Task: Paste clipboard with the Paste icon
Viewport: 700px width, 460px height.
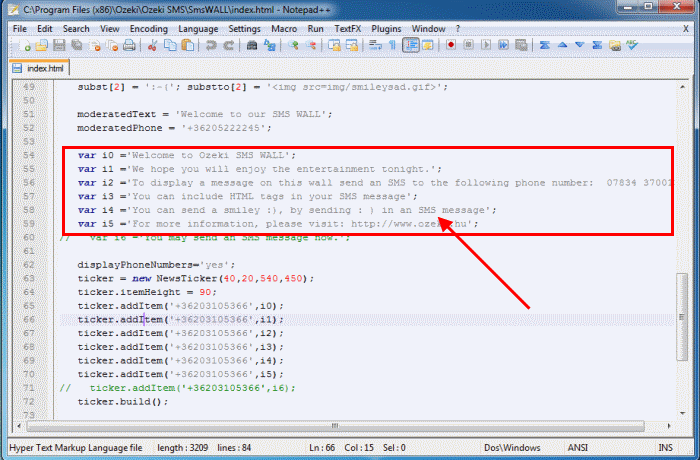Action: [188, 46]
